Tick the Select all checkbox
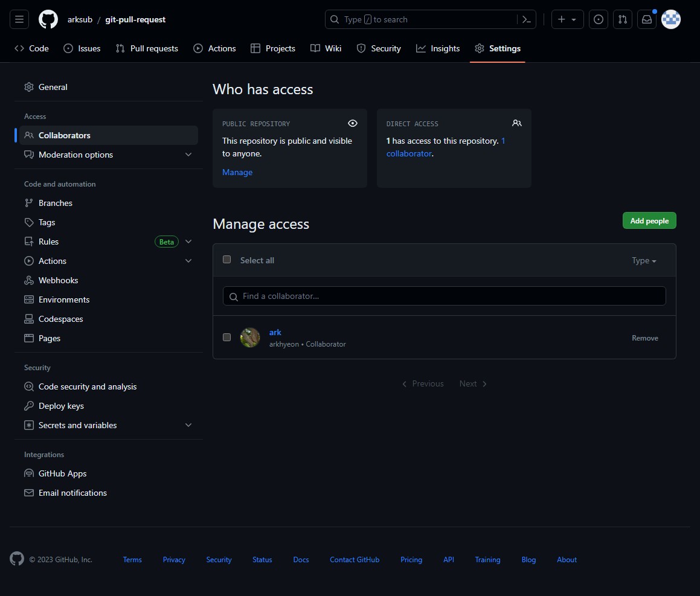 coord(226,260)
